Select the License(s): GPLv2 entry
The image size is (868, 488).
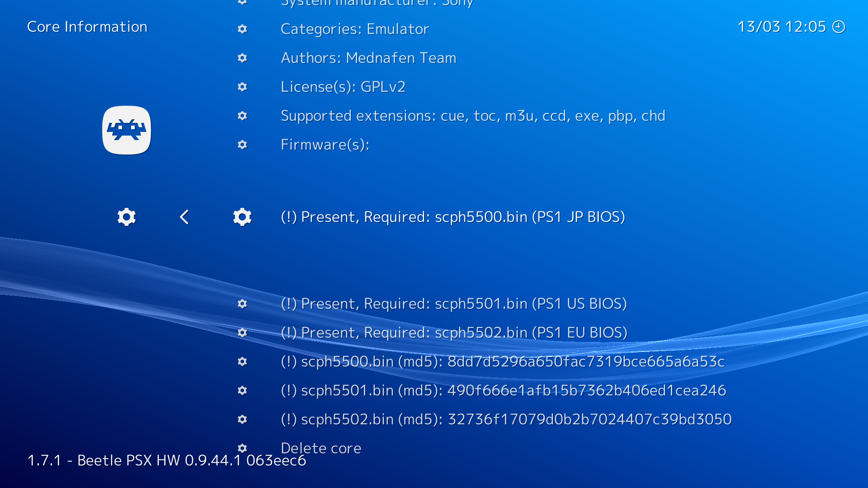click(343, 87)
